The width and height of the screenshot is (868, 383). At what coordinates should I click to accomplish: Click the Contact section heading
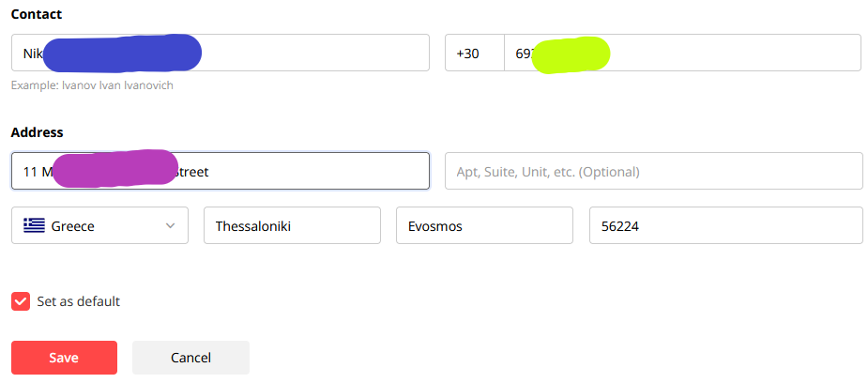point(37,14)
